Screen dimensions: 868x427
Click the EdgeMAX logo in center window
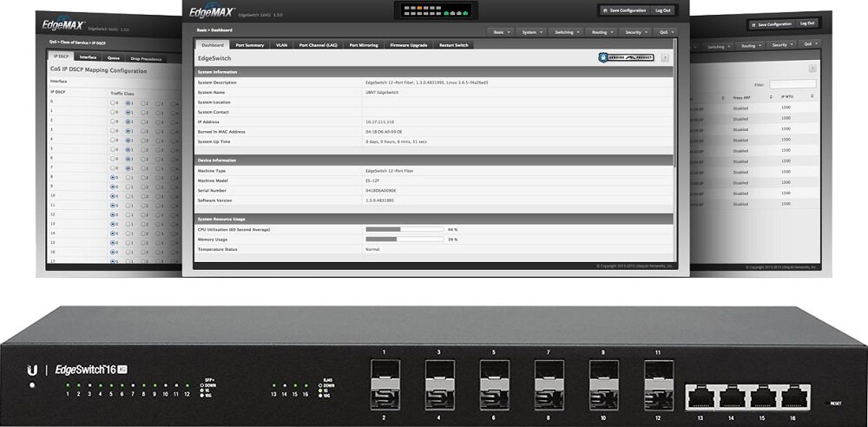pos(212,11)
